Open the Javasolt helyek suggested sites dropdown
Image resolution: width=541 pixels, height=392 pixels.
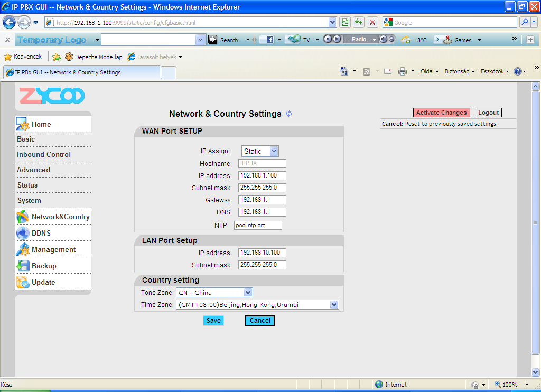coord(155,57)
